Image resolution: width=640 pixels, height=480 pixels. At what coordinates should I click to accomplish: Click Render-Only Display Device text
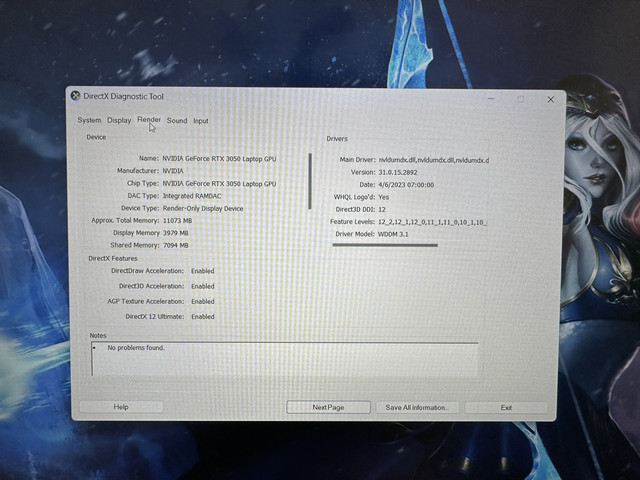click(203, 209)
